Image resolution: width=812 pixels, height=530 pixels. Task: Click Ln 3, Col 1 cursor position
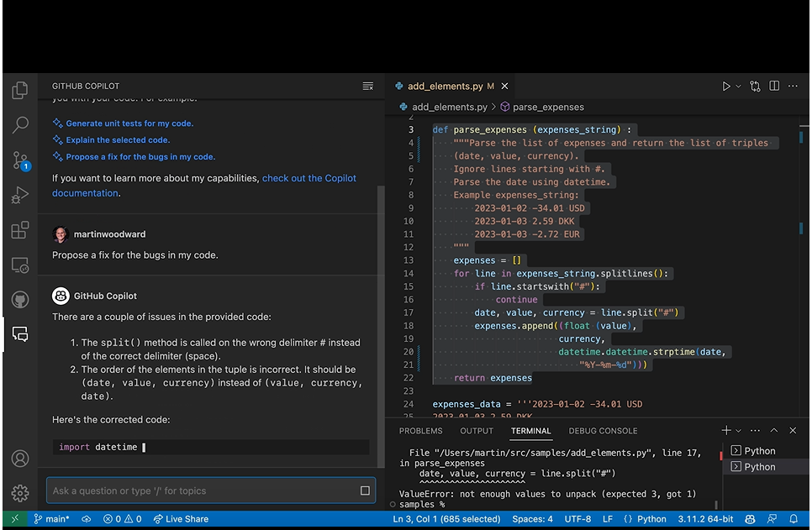click(x=446, y=518)
